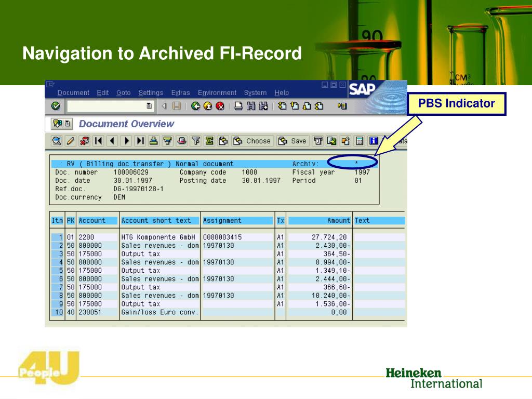This screenshot has height=399, width=532.
Task: Open the Settings menu
Action: point(151,92)
